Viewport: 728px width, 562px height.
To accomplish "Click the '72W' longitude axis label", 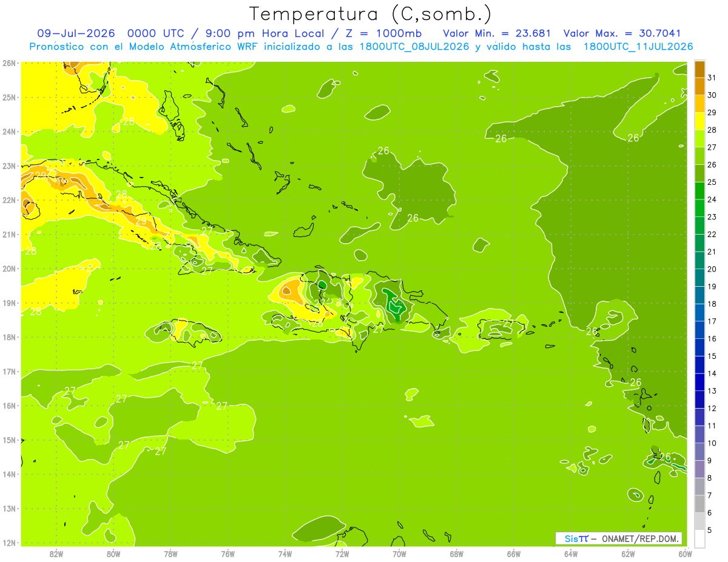I will [x=342, y=554].
